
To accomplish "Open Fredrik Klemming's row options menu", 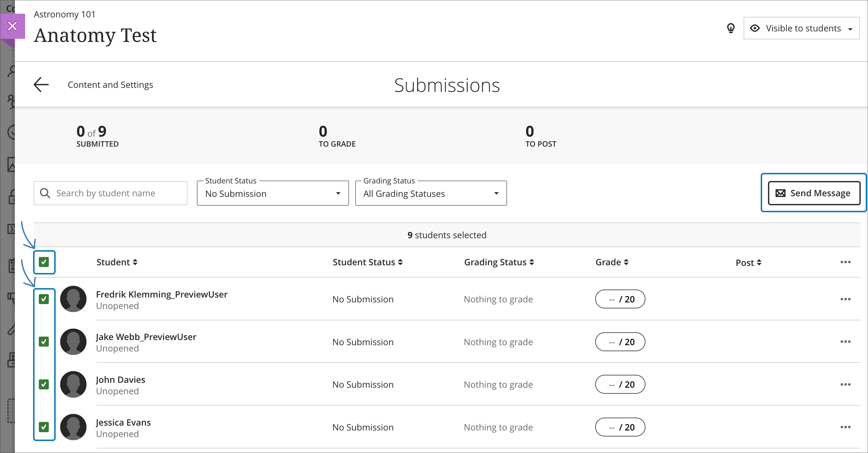I will [845, 299].
